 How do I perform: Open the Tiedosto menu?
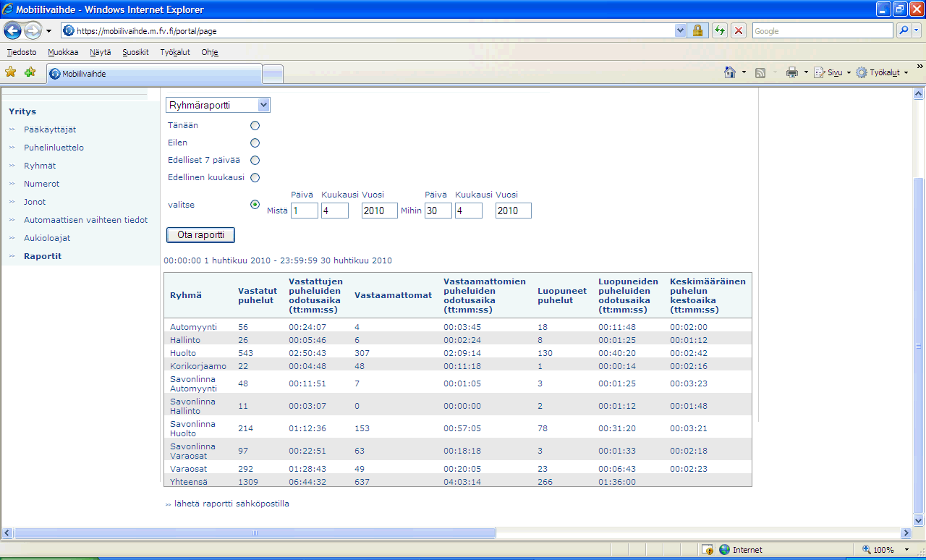(x=22, y=52)
